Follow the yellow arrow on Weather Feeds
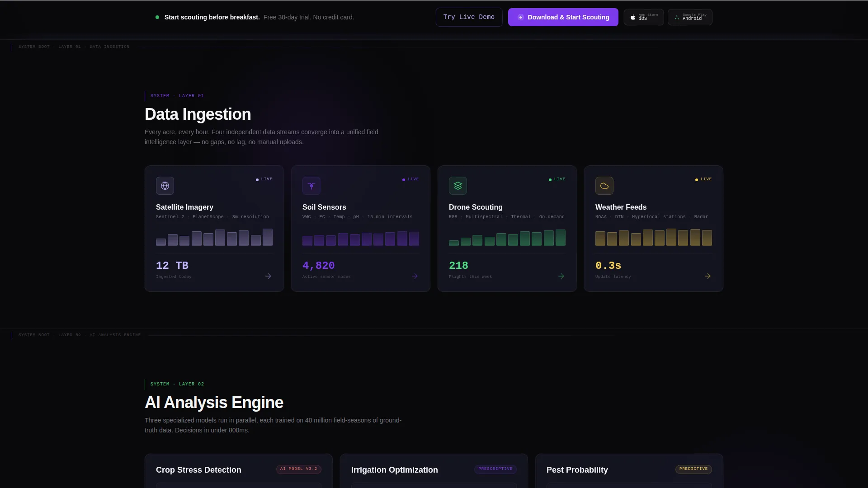Screen dimensions: 868x488 pyautogui.click(x=708, y=276)
